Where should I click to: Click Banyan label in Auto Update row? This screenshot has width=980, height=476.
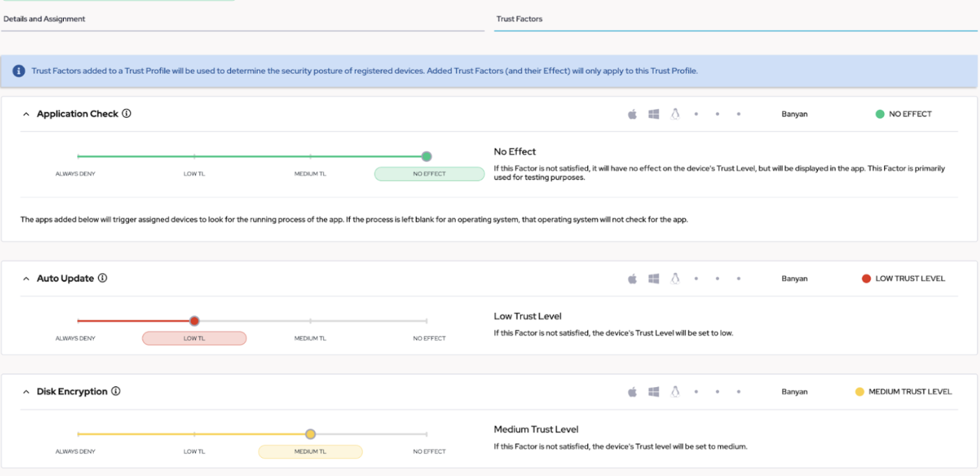pos(794,279)
